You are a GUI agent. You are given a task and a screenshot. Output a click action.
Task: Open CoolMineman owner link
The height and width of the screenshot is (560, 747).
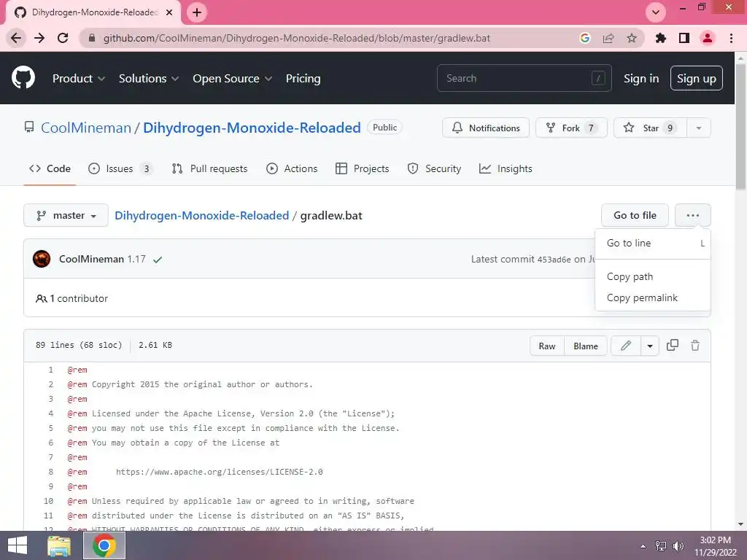coord(86,128)
